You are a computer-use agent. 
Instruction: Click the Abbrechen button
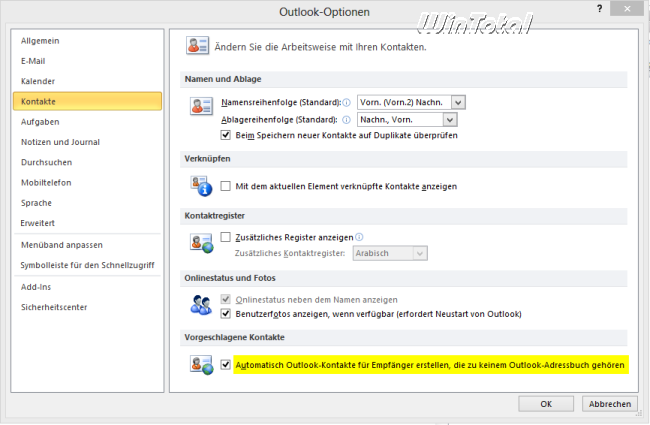click(x=610, y=404)
